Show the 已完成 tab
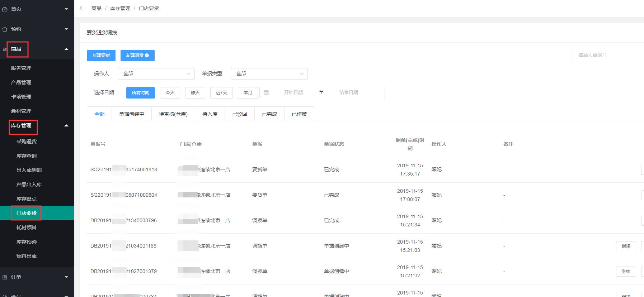Image resolution: width=644 pixels, height=297 pixels. (x=269, y=114)
